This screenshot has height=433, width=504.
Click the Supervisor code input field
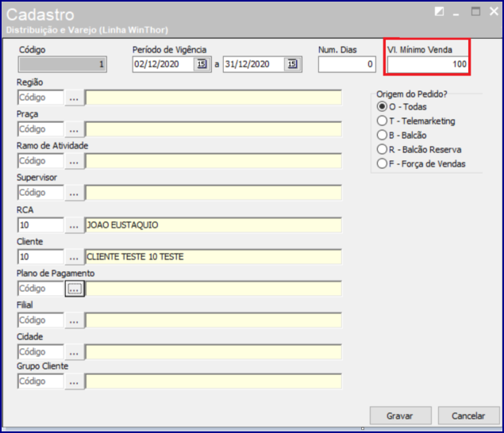40,193
